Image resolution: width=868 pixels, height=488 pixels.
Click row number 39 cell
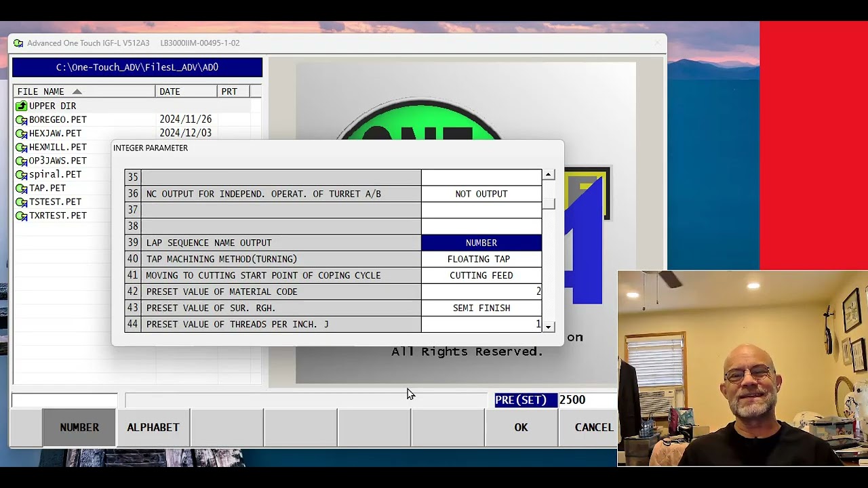point(133,243)
